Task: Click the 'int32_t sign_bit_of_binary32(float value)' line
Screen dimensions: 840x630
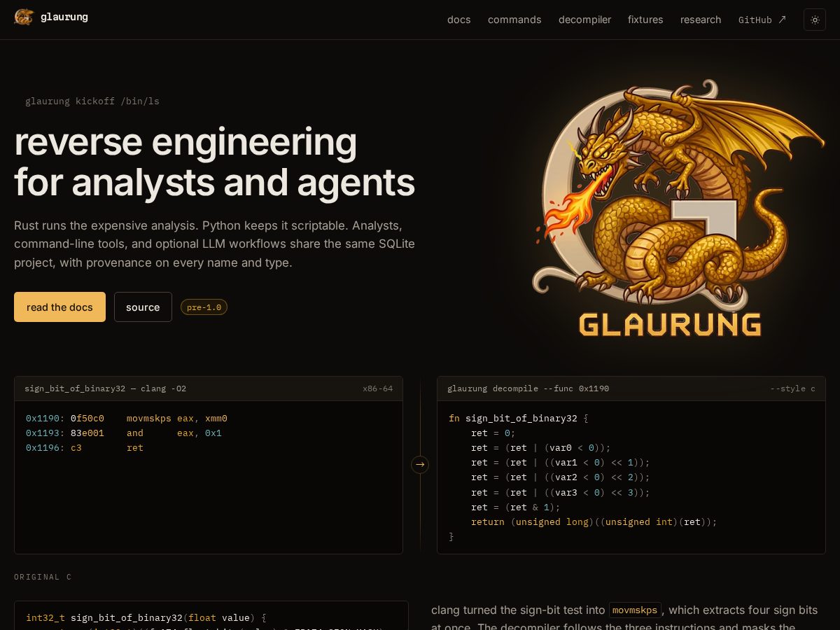Action: [x=146, y=618]
